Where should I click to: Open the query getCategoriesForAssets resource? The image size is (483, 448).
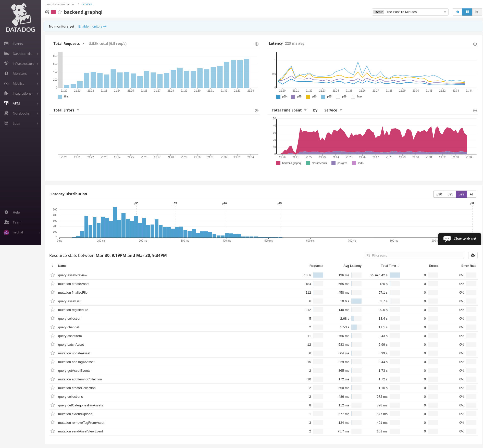pos(80,405)
